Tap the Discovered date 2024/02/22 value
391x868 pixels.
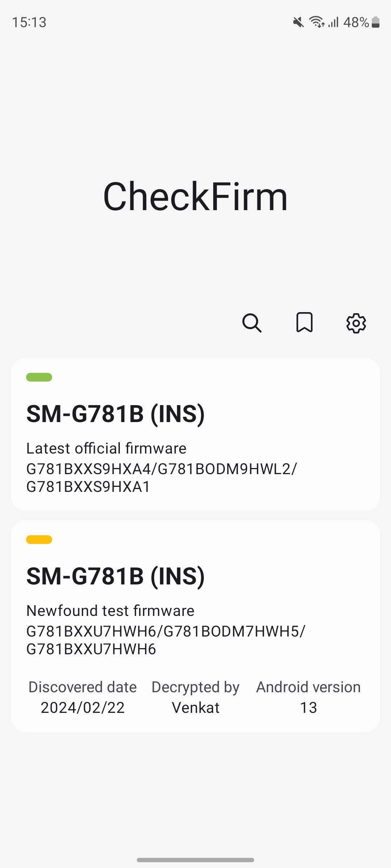point(83,707)
